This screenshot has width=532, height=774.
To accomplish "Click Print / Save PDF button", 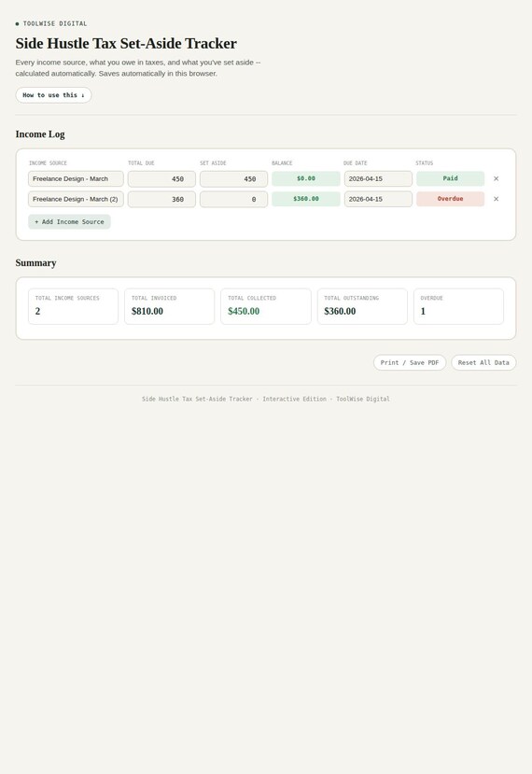I will pos(410,362).
